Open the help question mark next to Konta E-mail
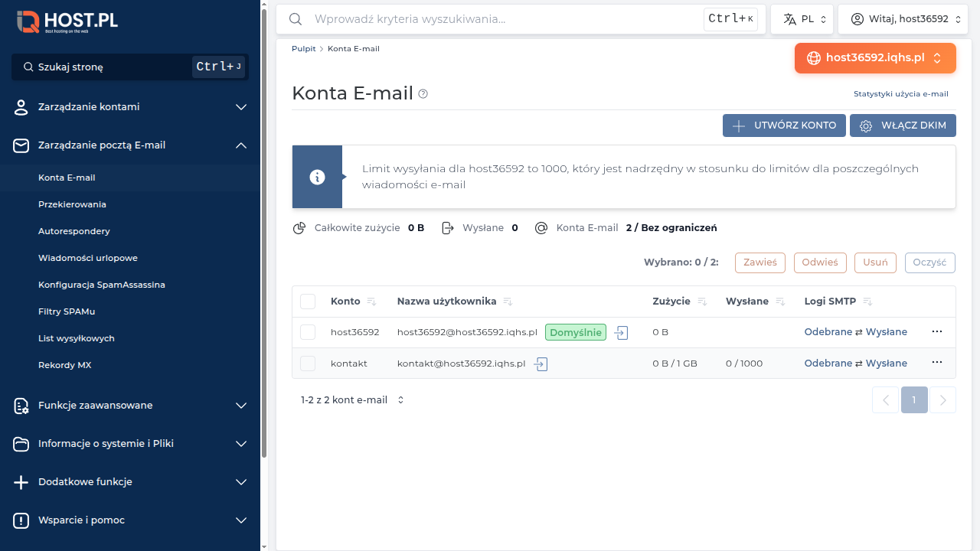Screen dimensions: 980x551 (423, 94)
